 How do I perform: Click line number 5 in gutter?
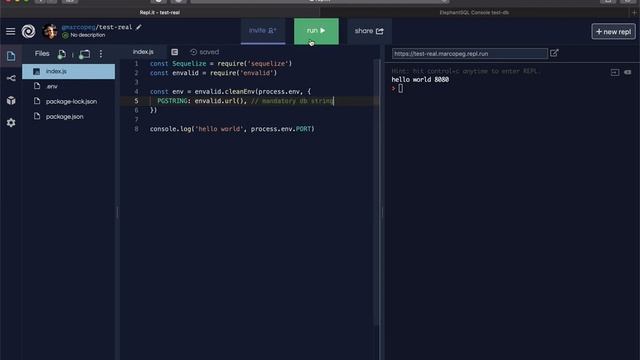[136, 101]
